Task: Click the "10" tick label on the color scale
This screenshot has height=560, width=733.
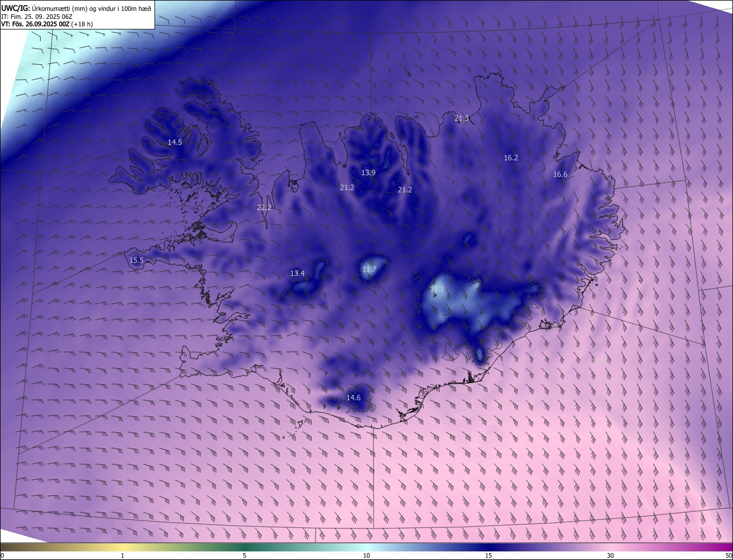Action: coord(366,556)
